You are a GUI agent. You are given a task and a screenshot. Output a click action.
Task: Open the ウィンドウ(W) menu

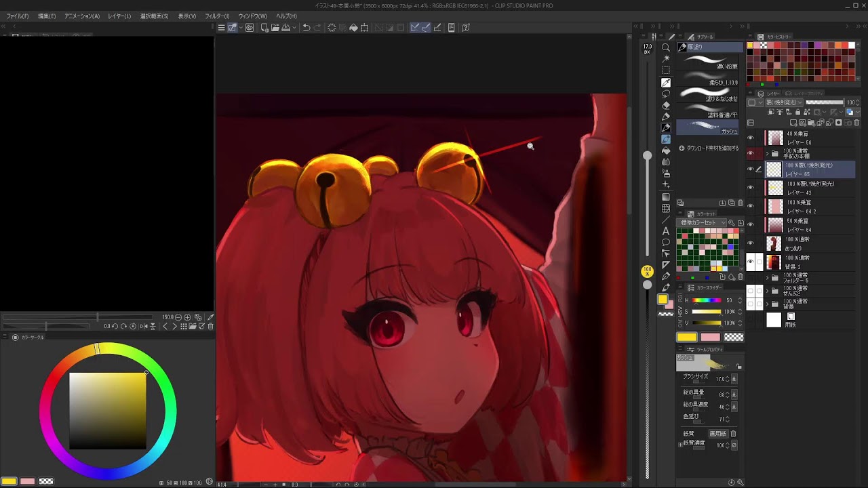coord(252,16)
